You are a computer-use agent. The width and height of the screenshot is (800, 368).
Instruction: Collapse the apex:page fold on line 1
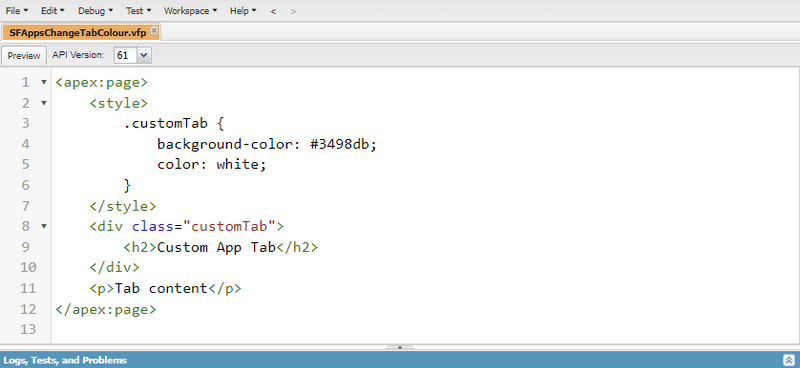44,82
